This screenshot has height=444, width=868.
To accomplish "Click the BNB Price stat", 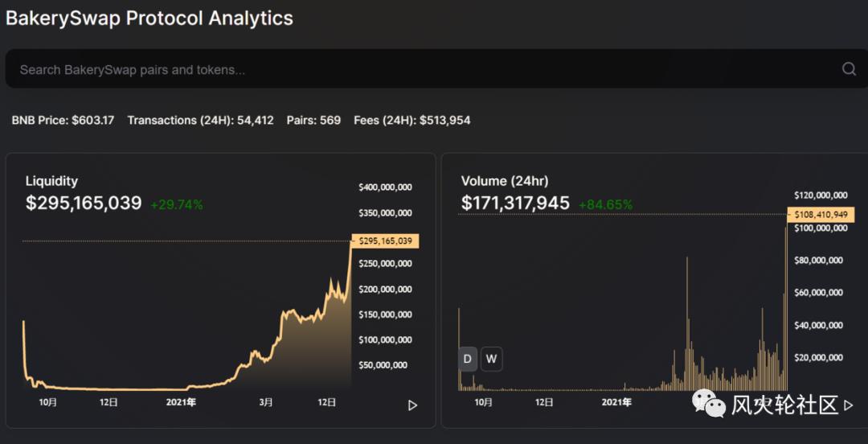I will [x=63, y=120].
